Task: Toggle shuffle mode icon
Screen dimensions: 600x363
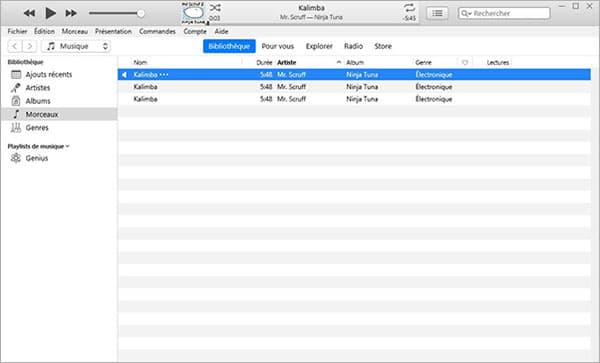Action: (x=215, y=8)
